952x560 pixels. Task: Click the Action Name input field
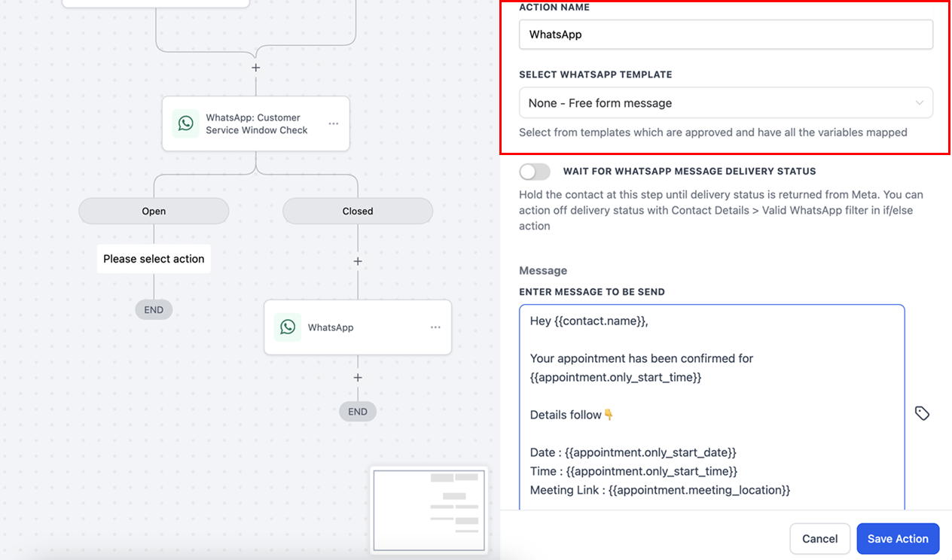(725, 35)
